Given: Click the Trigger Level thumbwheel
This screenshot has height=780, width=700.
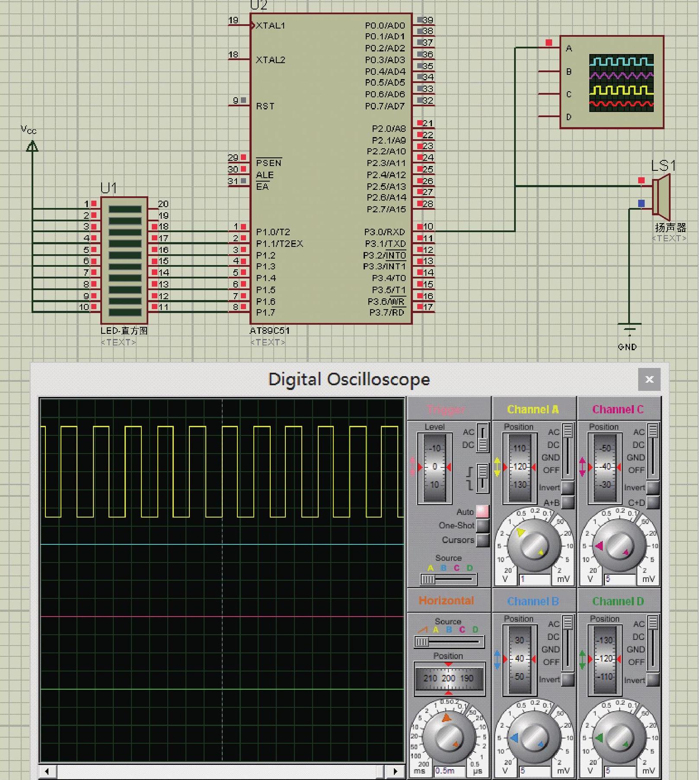Looking at the screenshot, I should click(x=435, y=467).
